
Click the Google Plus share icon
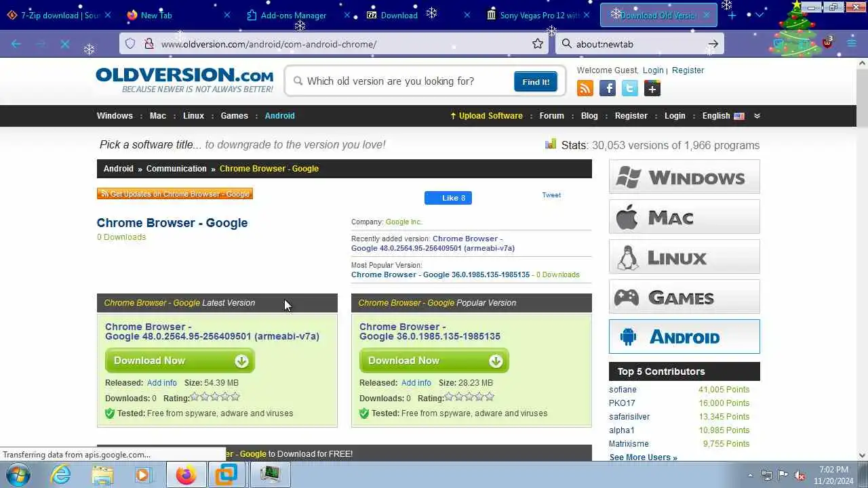click(652, 88)
